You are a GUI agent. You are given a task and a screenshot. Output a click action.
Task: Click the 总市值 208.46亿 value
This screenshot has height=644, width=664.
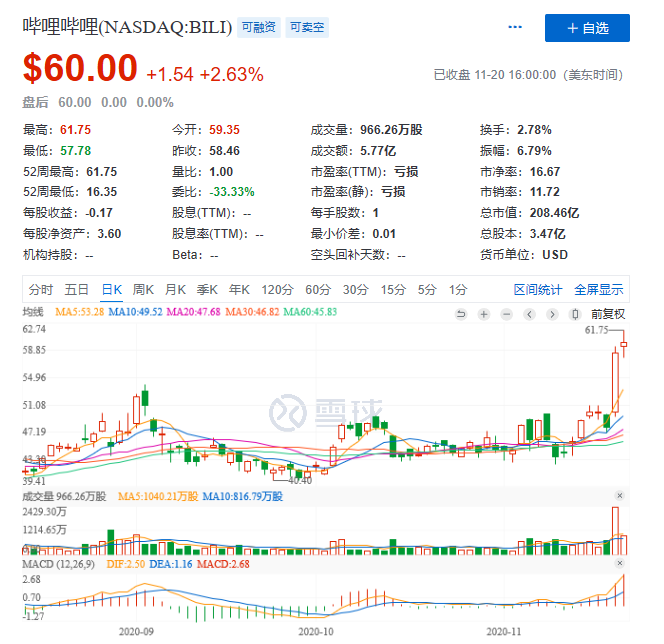(x=554, y=213)
